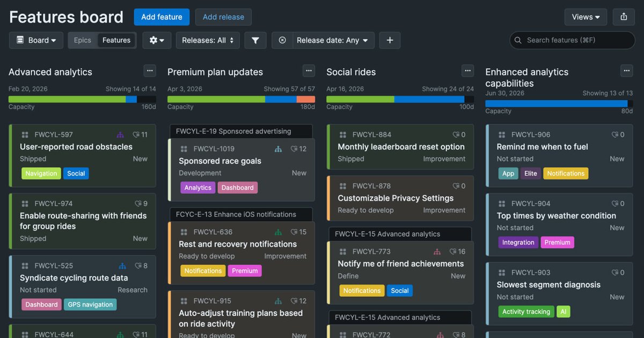
Task: Click the Activity tracking tag
Action: 526,311
